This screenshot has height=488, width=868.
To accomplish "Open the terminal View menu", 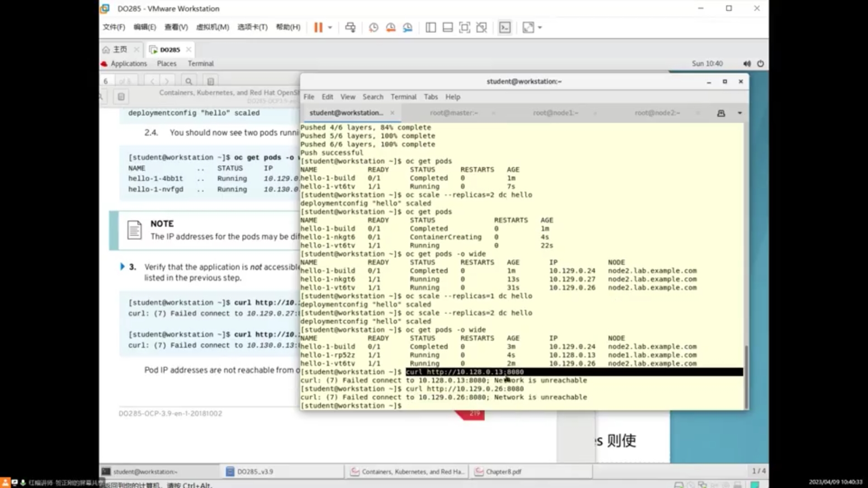I will (x=348, y=97).
